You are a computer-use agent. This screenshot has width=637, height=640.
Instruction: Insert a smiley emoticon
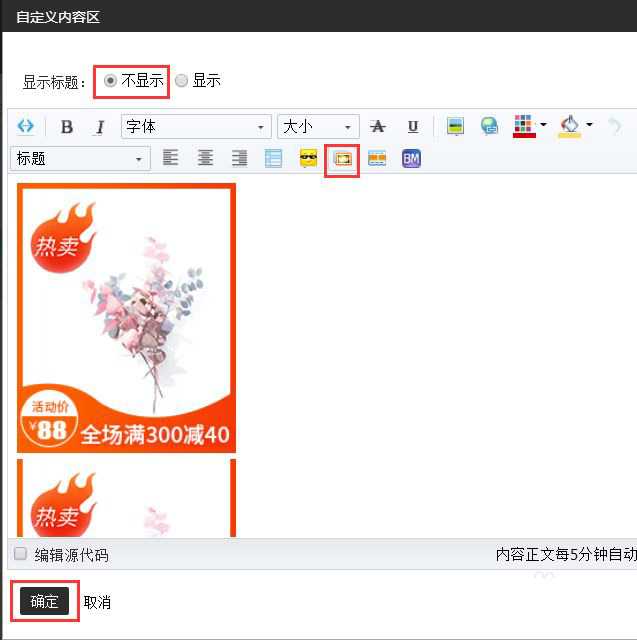(309, 159)
